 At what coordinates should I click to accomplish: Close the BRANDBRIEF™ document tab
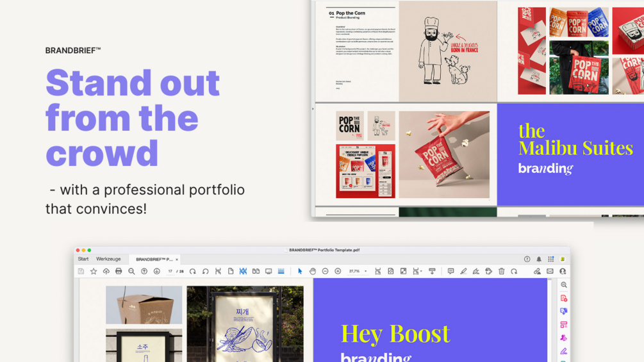[x=177, y=259]
